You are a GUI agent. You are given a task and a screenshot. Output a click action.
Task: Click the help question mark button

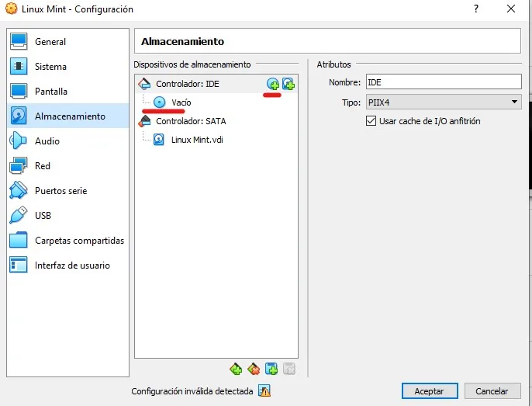pyautogui.click(x=476, y=9)
